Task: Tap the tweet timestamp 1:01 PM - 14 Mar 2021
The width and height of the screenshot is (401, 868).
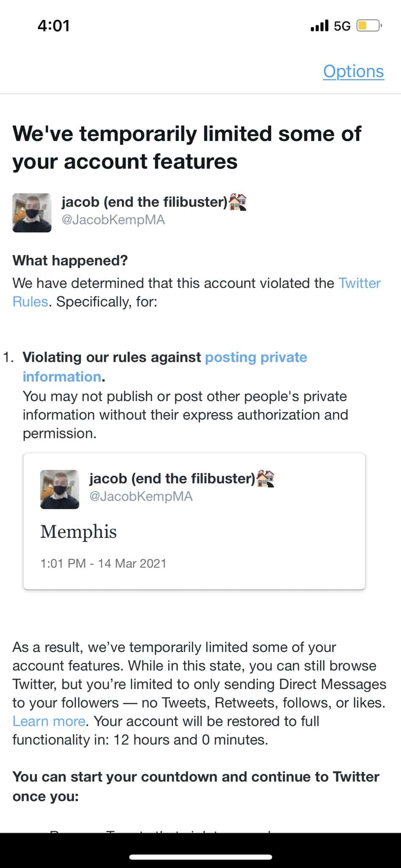Action: [x=103, y=563]
